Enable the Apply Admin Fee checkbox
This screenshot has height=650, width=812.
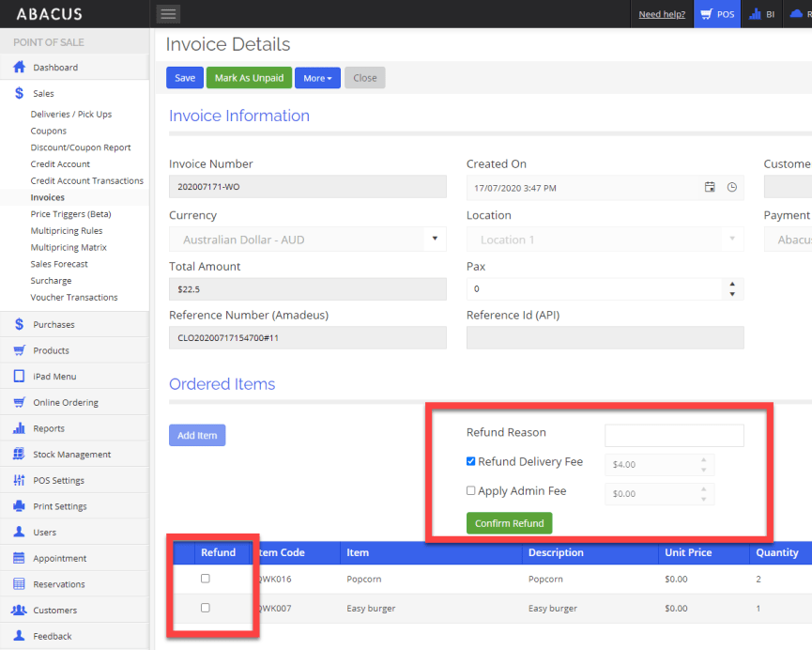471,490
